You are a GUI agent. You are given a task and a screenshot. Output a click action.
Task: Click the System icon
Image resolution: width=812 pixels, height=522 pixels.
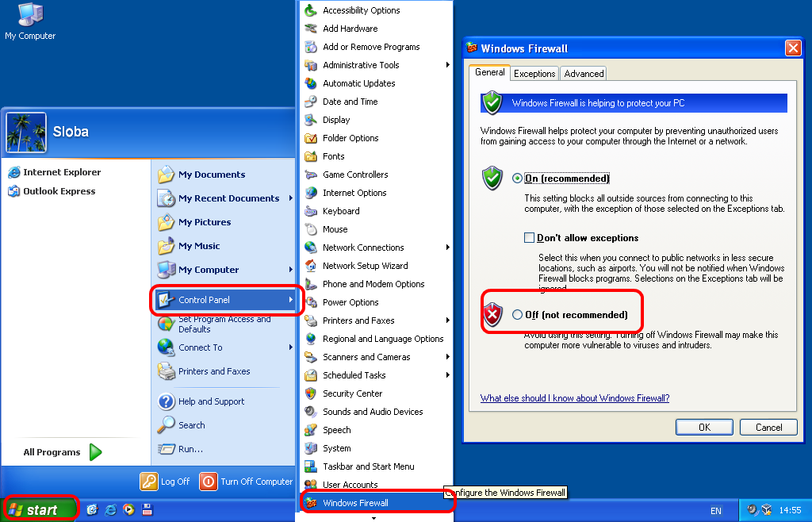click(x=311, y=448)
